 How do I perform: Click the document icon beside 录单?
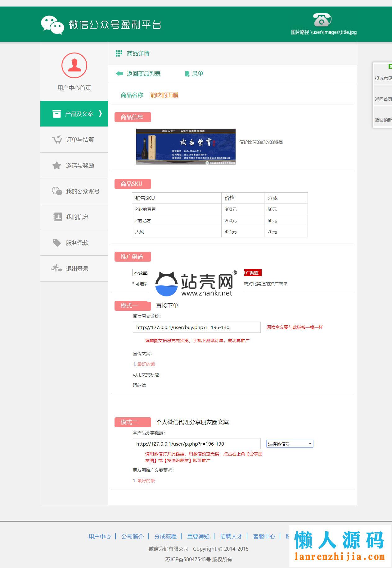[187, 74]
